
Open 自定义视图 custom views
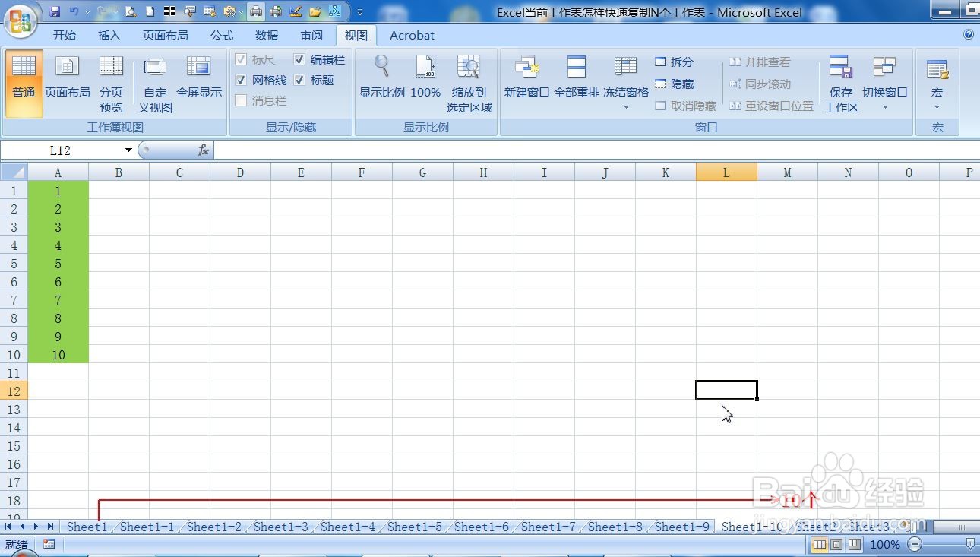[155, 84]
